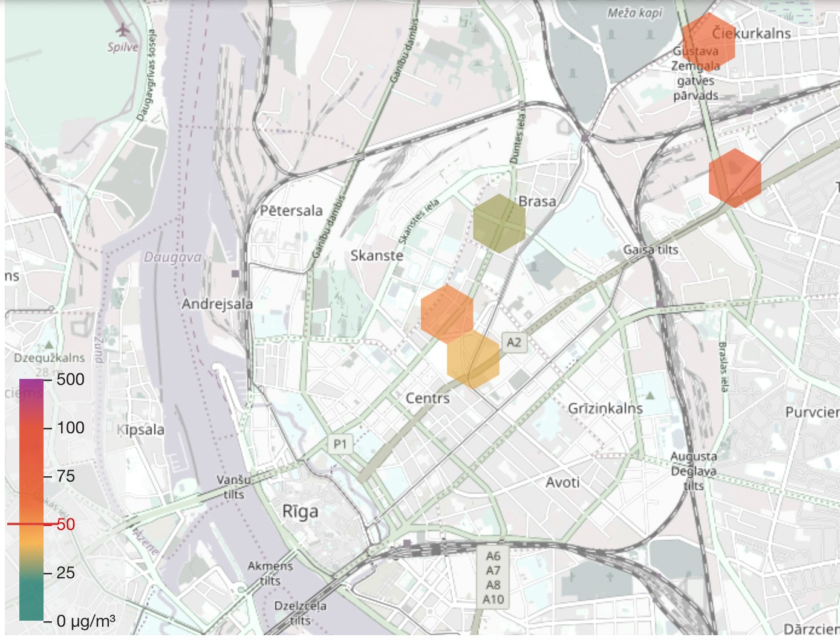
Task: Select the orange hexagon at Čiekurkalns
Action: point(708,43)
